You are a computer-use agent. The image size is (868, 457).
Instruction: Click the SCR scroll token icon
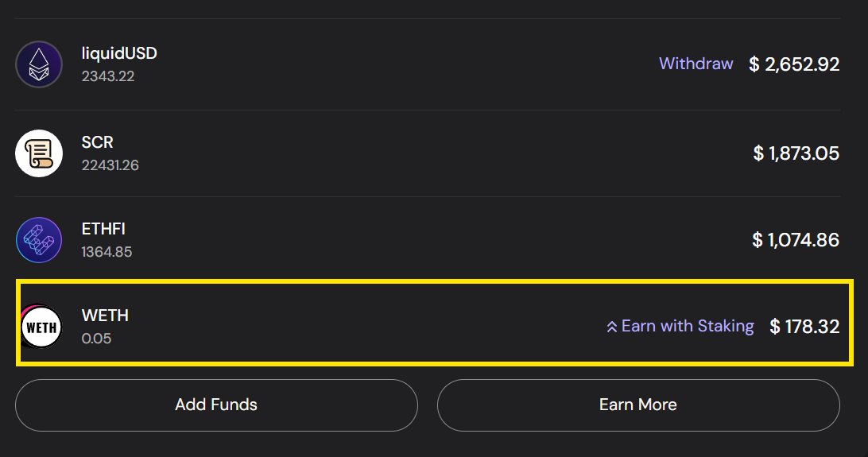point(39,153)
